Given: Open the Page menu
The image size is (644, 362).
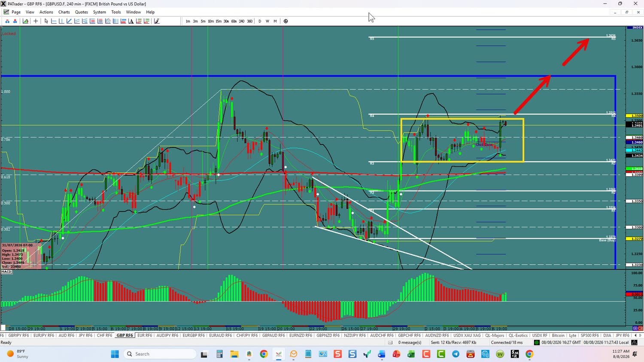Looking at the screenshot, I should pos(16,12).
